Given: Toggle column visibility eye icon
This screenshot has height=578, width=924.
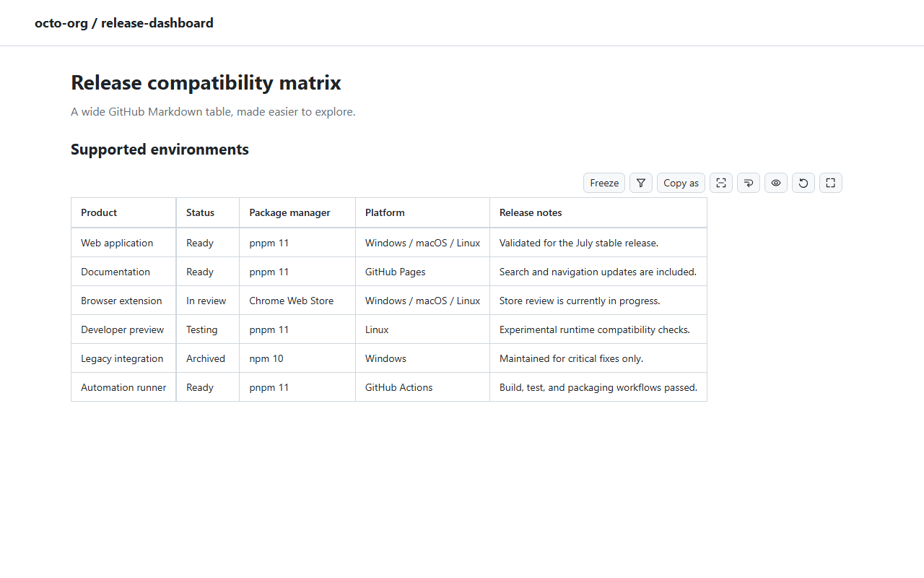Looking at the screenshot, I should [x=776, y=183].
